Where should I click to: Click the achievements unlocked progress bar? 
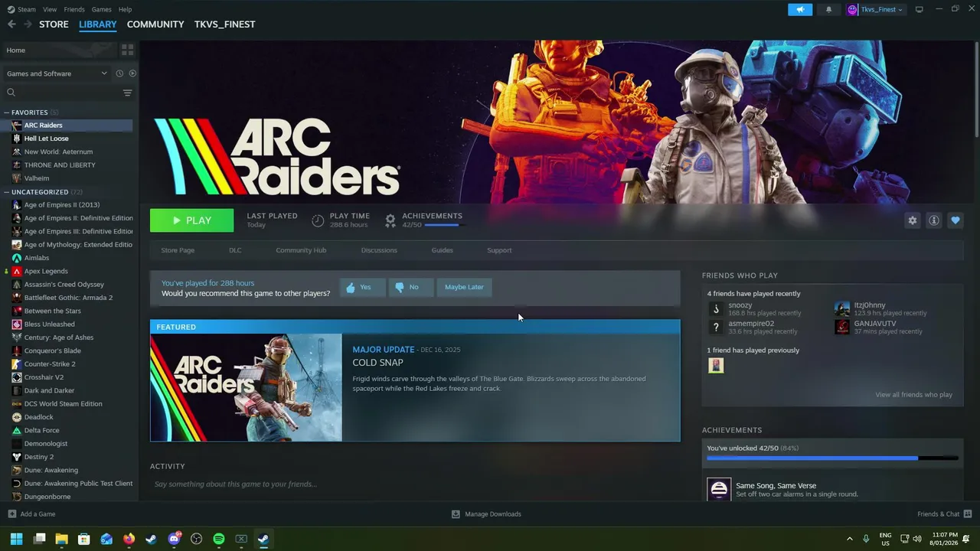[x=832, y=458]
